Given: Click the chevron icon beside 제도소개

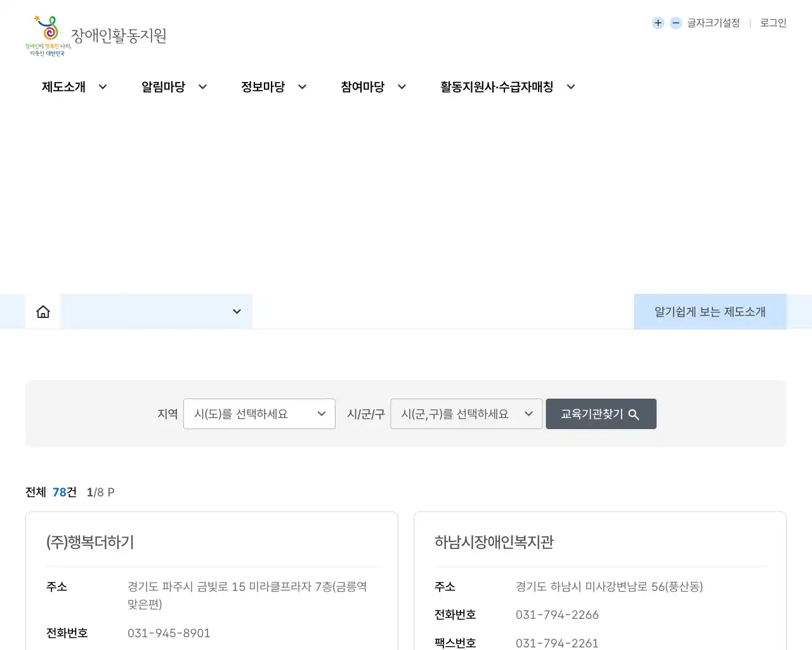Looking at the screenshot, I should pyautogui.click(x=103, y=87).
